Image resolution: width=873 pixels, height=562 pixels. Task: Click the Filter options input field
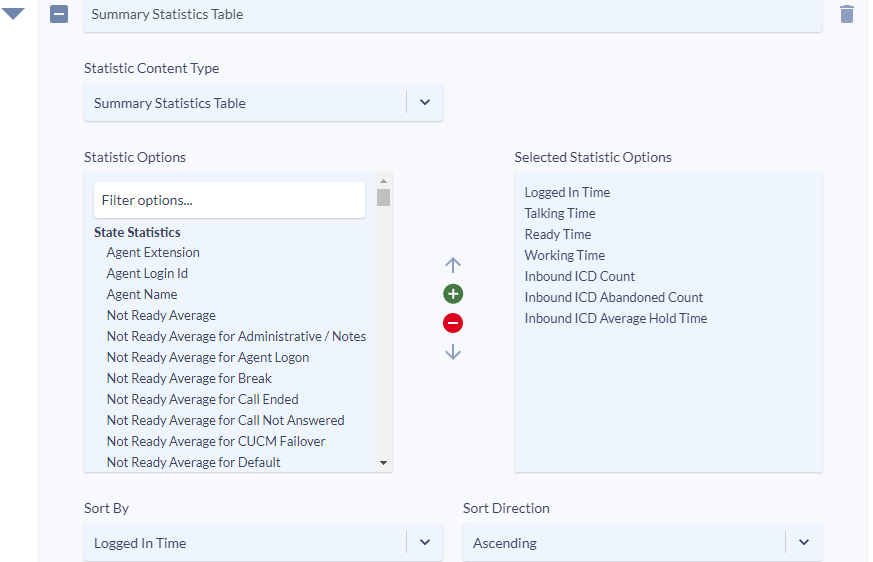point(229,200)
